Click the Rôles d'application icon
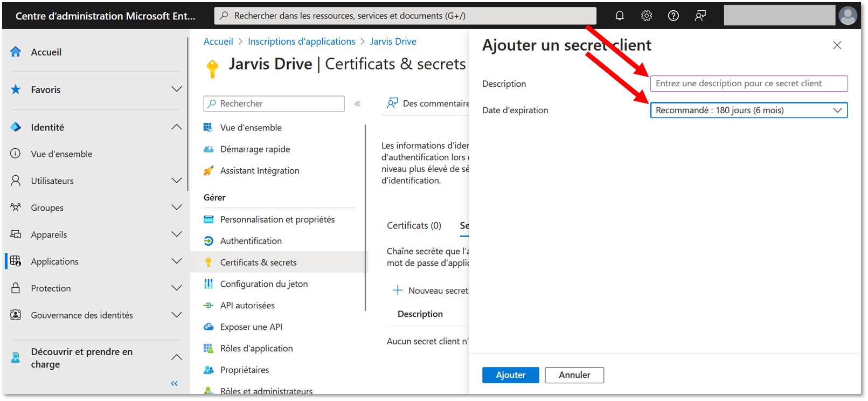This screenshot has height=401, width=868. coord(209,349)
